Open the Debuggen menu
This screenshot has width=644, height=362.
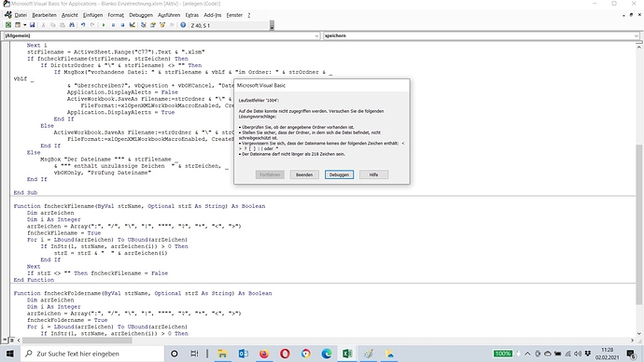pos(140,15)
